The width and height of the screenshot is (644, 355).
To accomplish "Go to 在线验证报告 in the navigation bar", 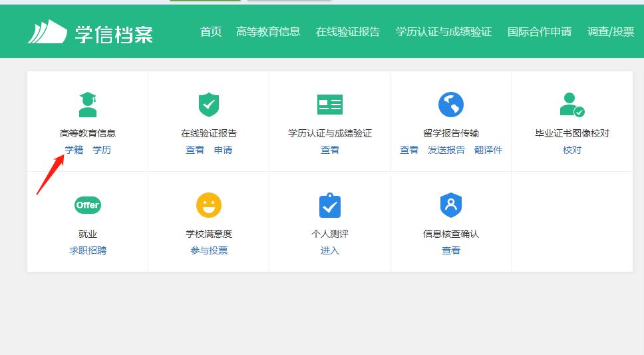I will (x=348, y=32).
